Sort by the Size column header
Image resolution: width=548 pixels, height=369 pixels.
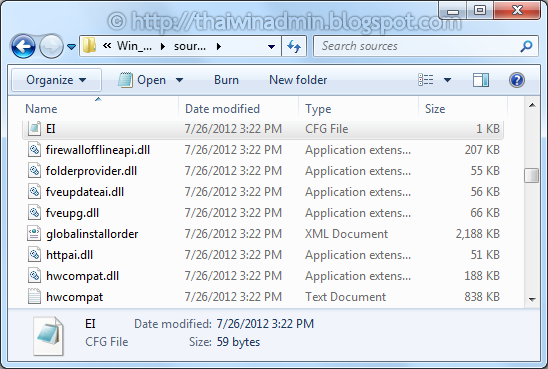(x=435, y=109)
